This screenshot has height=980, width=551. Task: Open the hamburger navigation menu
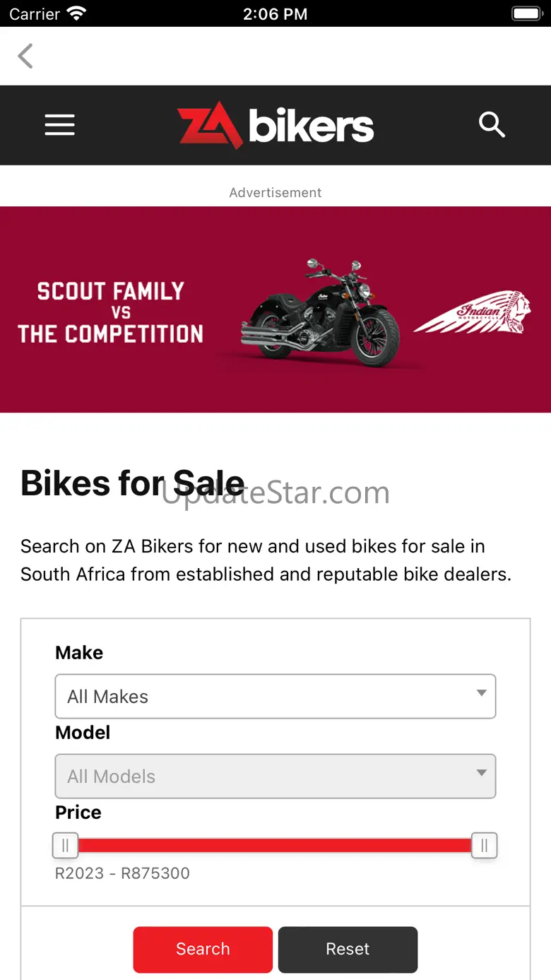pyautogui.click(x=60, y=126)
